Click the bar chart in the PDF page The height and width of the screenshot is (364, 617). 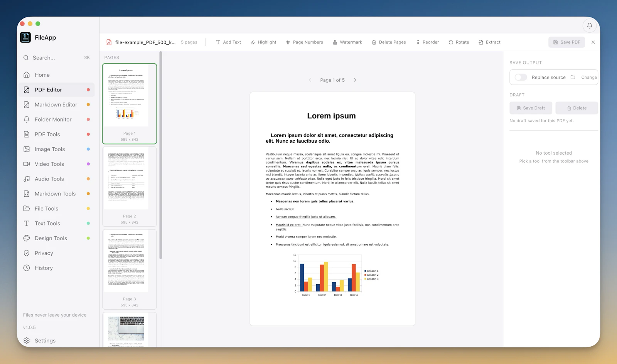pyautogui.click(x=335, y=275)
